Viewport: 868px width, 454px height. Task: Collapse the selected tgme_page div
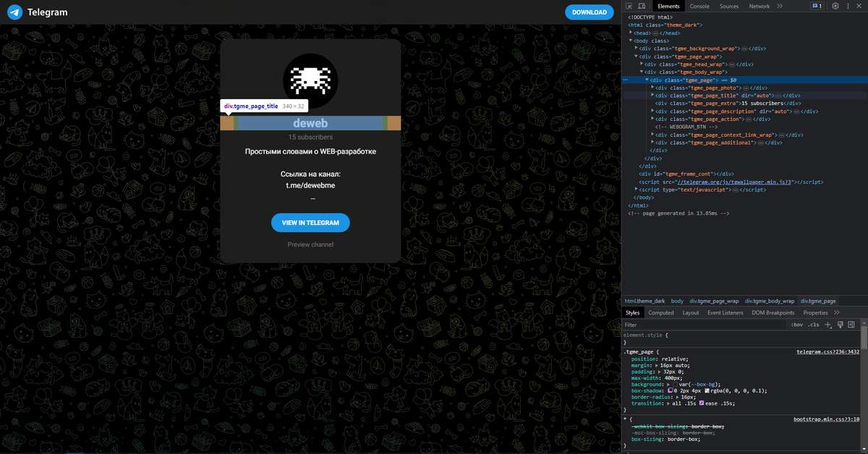(x=647, y=80)
